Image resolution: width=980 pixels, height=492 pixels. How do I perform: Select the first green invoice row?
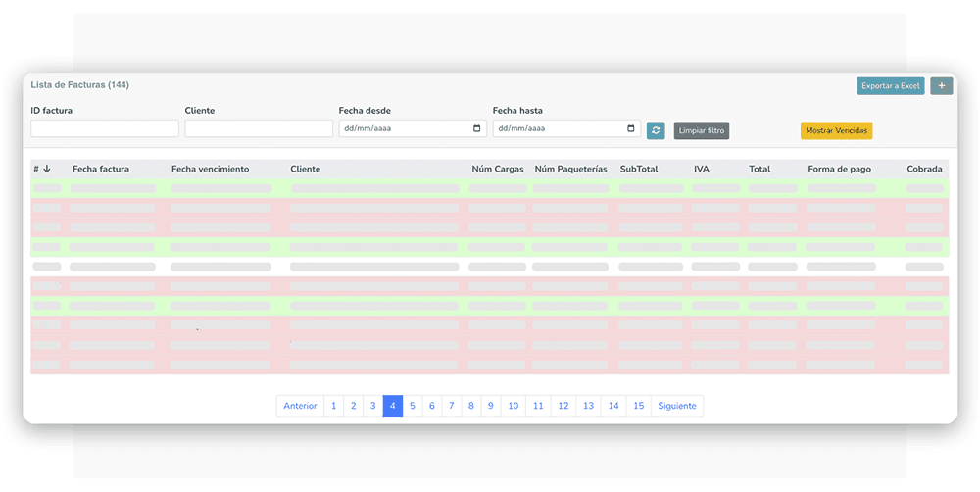click(489, 188)
